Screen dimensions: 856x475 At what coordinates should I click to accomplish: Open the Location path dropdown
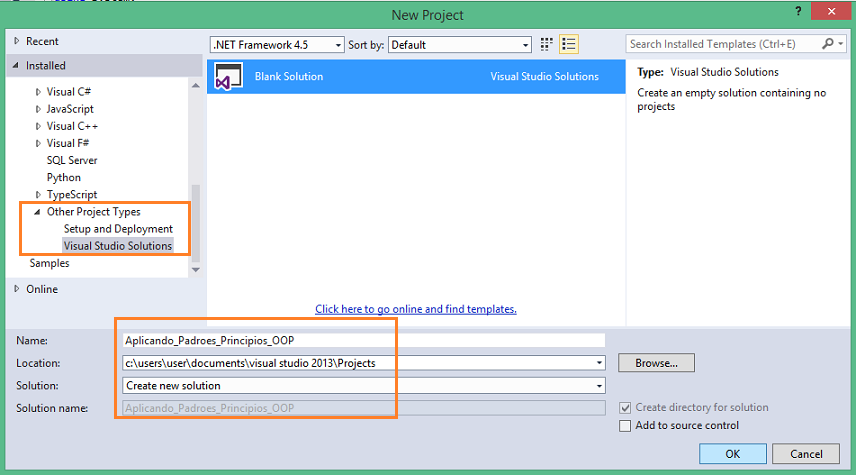click(599, 363)
